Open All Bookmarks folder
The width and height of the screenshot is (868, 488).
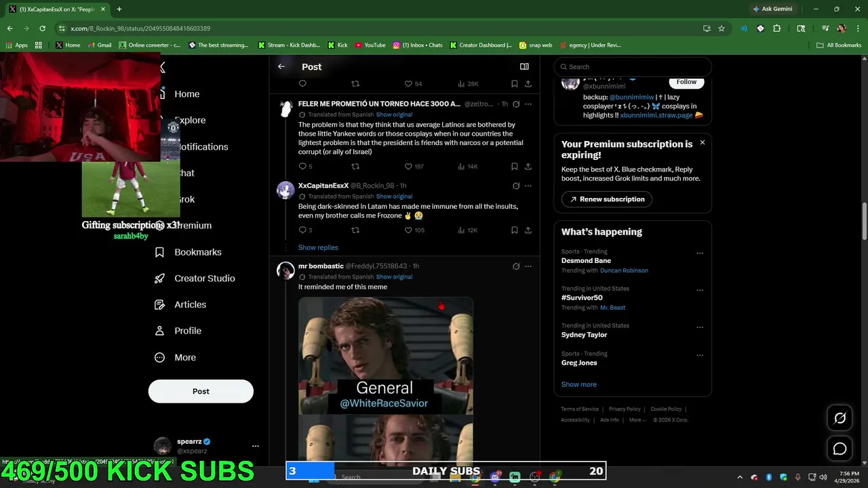pyautogui.click(x=839, y=45)
